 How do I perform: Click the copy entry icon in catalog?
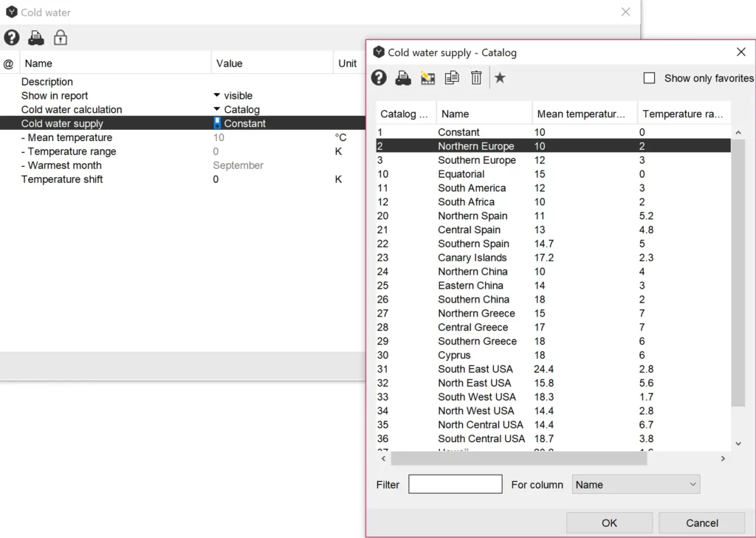(452, 77)
